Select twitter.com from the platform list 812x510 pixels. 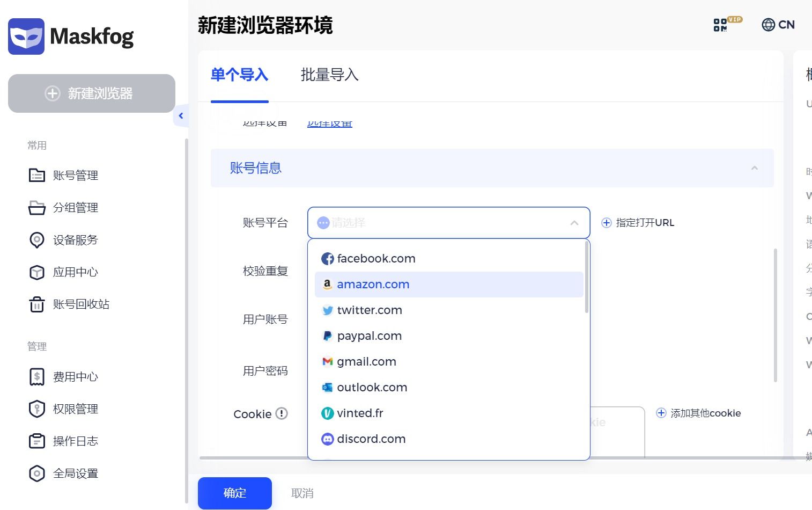(x=449, y=310)
